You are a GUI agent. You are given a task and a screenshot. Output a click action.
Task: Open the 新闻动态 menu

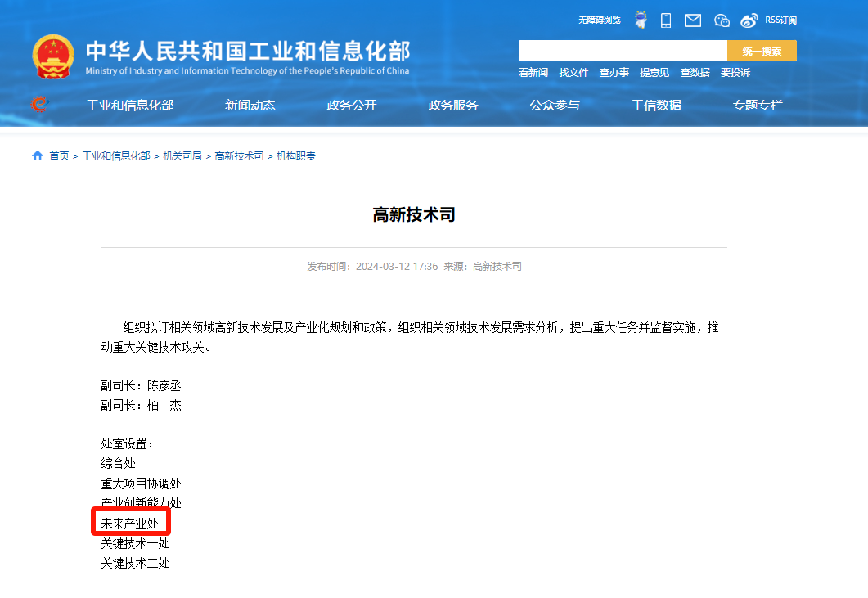click(x=250, y=106)
